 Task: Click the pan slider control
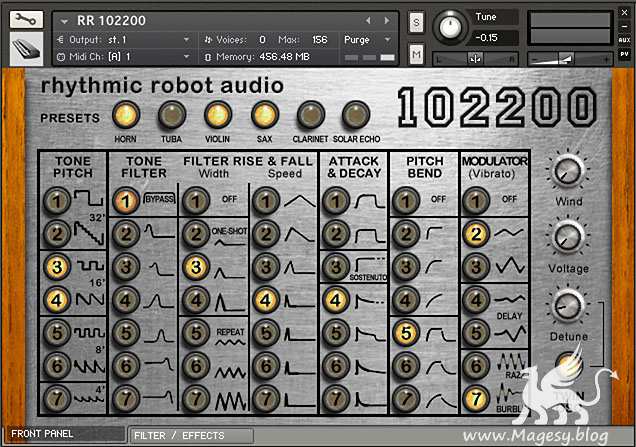click(x=475, y=59)
